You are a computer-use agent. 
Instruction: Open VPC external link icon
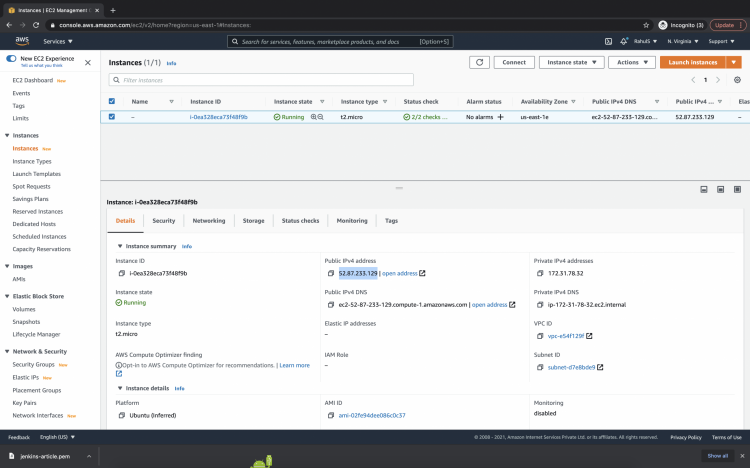(x=589, y=336)
